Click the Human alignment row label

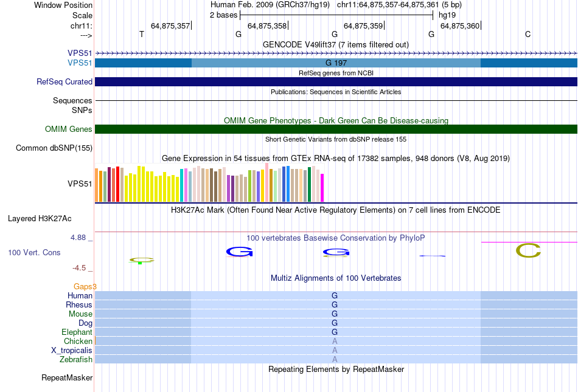click(80, 295)
